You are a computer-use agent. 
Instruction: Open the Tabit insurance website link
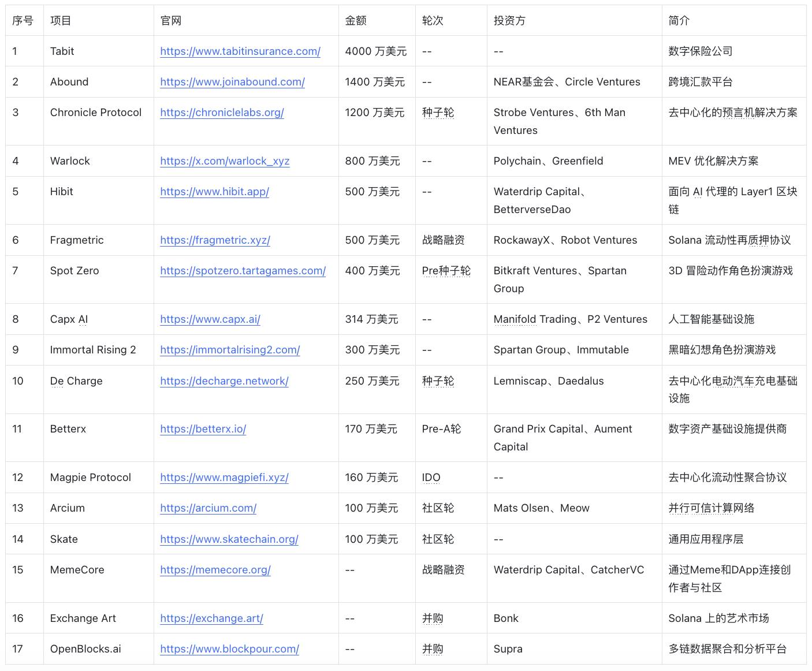click(x=240, y=51)
